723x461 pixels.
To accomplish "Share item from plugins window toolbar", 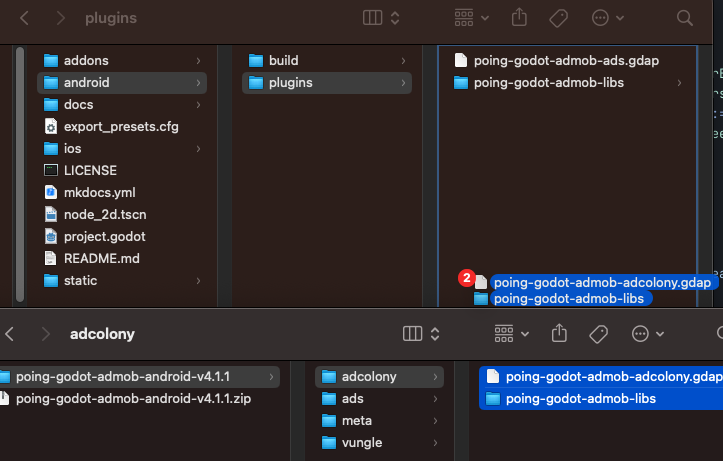I will (x=519, y=18).
